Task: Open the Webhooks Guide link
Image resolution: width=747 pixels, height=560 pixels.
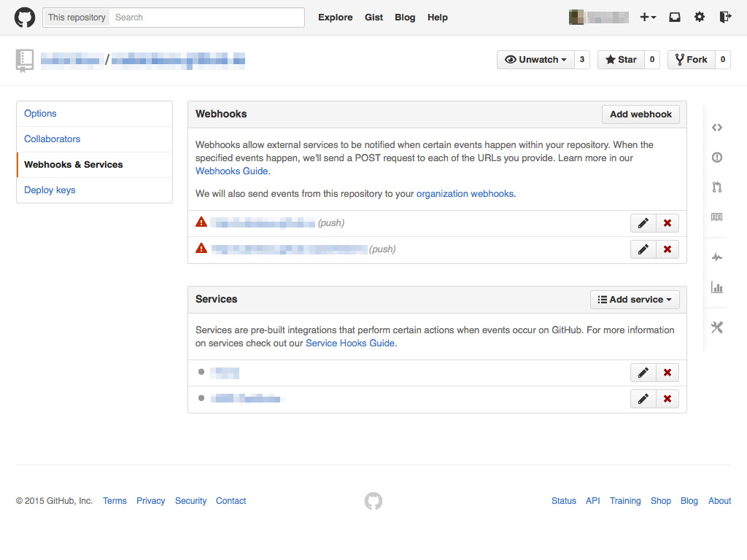Action: click(x=231, y=171)
